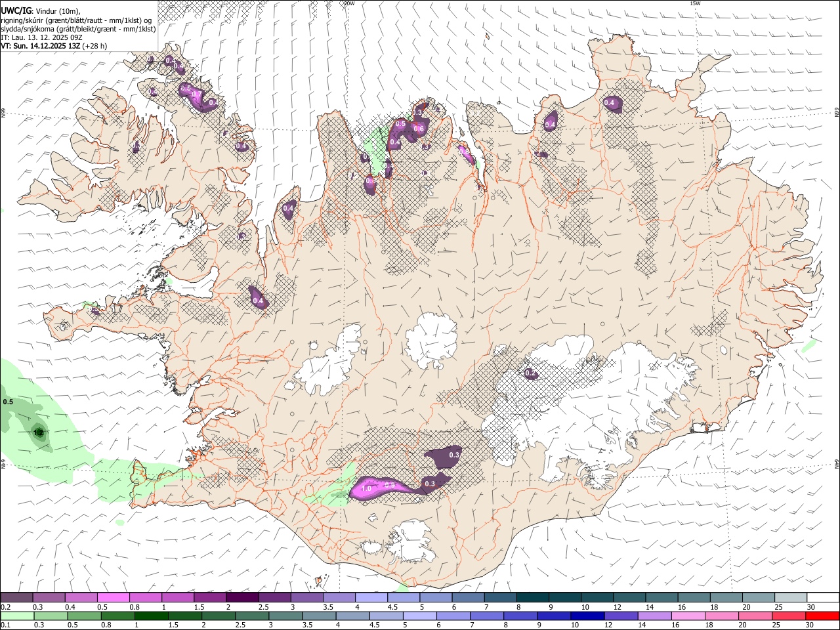This screenshot has width=840, height=630.
Task: Click the 'IT: Lau. 13. 12. 2025 09Z' line
Action: click(41, 37)
